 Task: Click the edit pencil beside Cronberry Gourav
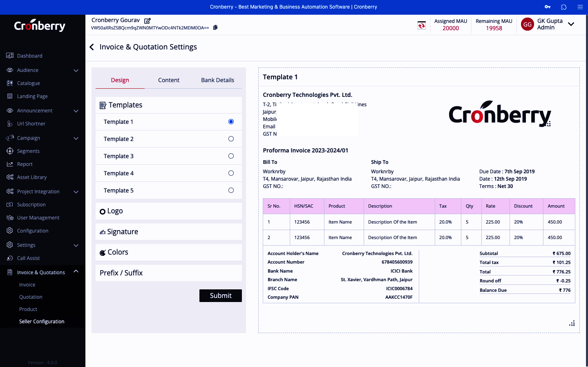point(147,20)
